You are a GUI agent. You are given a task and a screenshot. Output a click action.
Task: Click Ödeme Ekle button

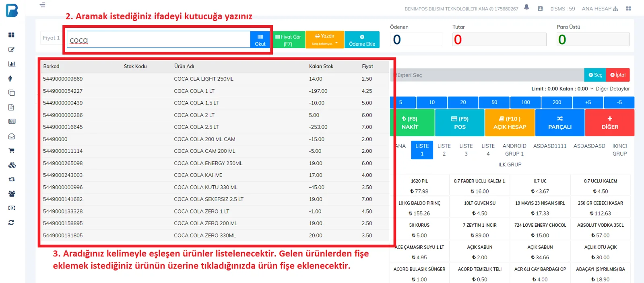pos(362,40)
